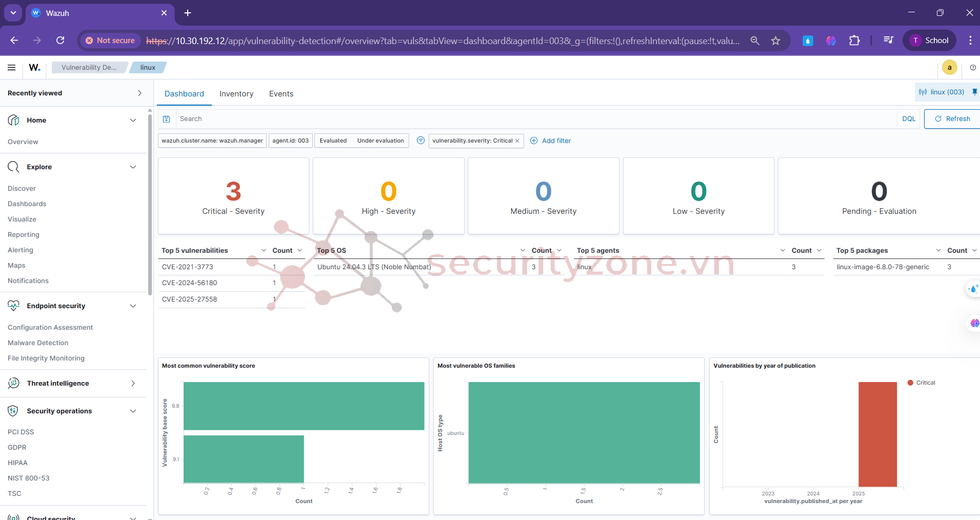Toggle the Under evaluation filter button
Screen dimensions: 980x520
tap(381, 141)
